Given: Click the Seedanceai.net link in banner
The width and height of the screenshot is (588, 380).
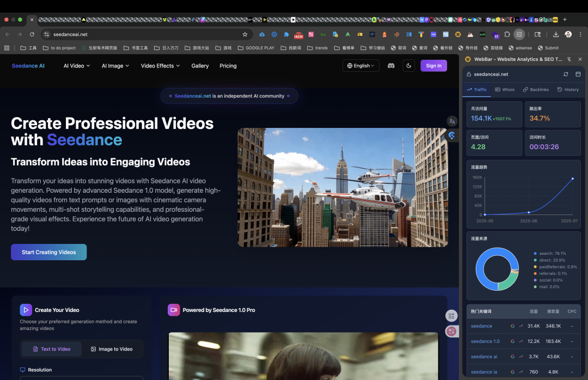Looking at the screenshot, I should [193, 96].
